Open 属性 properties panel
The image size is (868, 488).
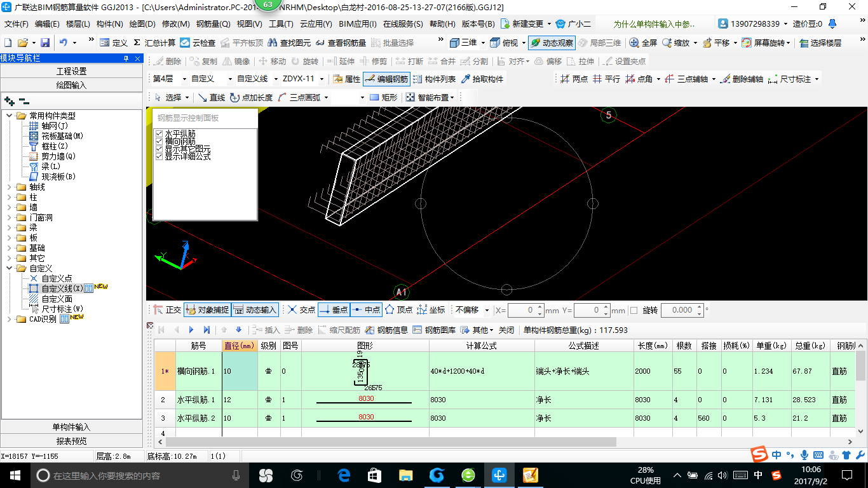(346, 79)
